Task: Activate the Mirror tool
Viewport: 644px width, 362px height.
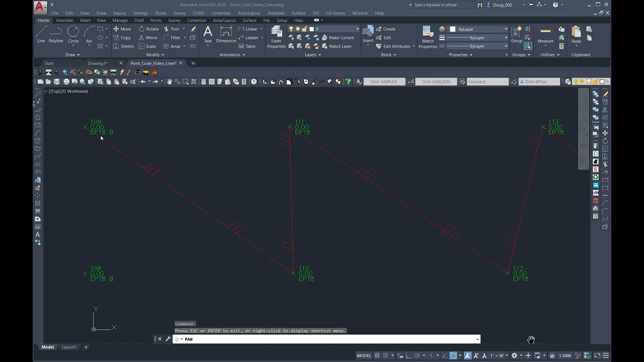Action: coord(148,38)
